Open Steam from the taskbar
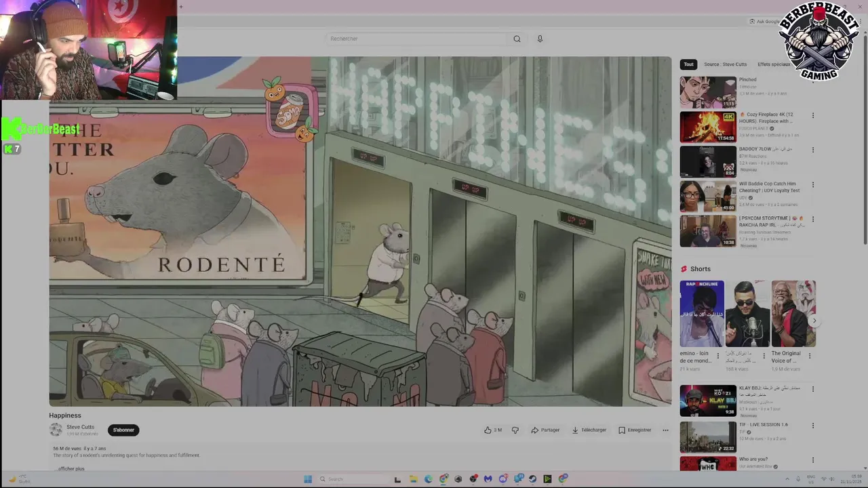The image size is (868, 488). [x=533, y=479]
